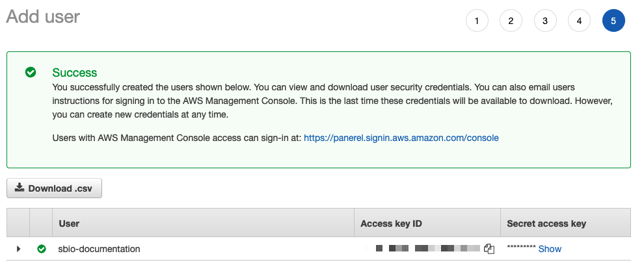
Task: Click the User column header
Action: click(69, 224)
